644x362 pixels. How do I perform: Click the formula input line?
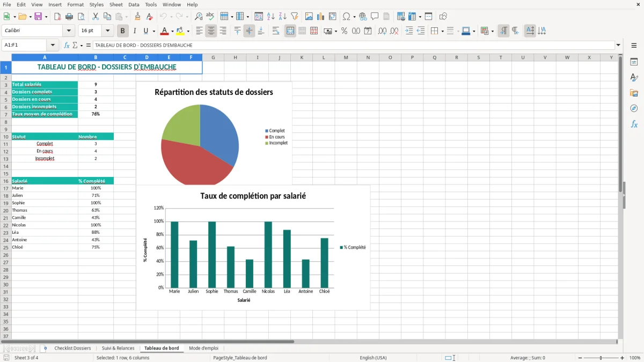[x=354, y=46]
